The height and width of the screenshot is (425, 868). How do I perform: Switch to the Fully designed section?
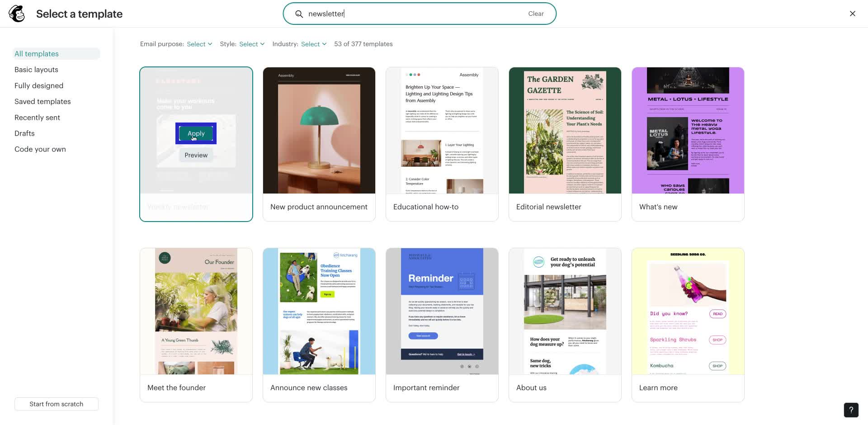coord(39,85)
